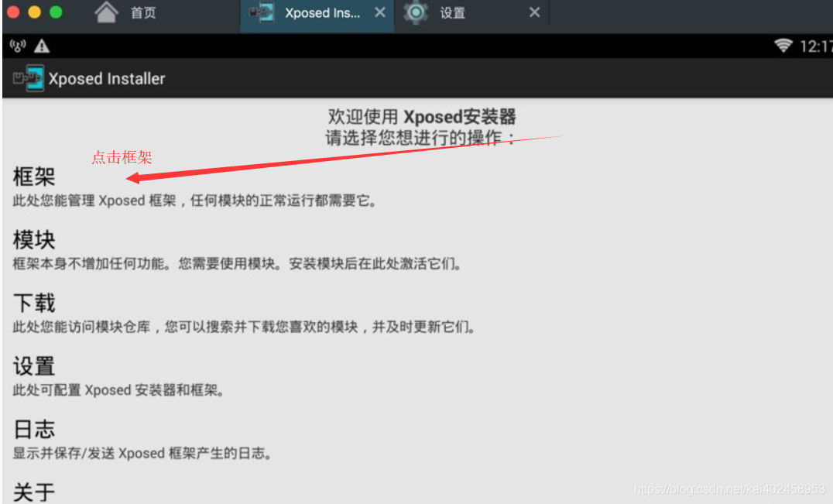Open the 框架 (Framework) section

[x=34, y=177]
